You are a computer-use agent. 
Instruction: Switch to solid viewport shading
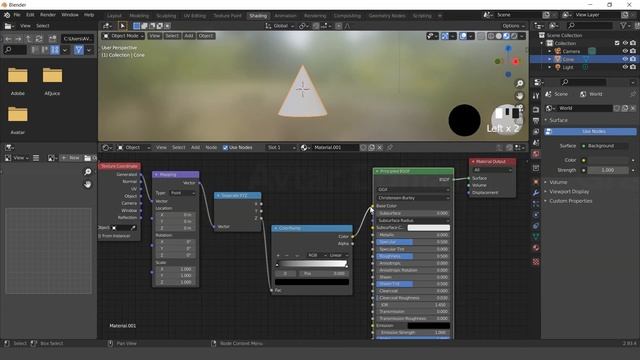point(499,36)
